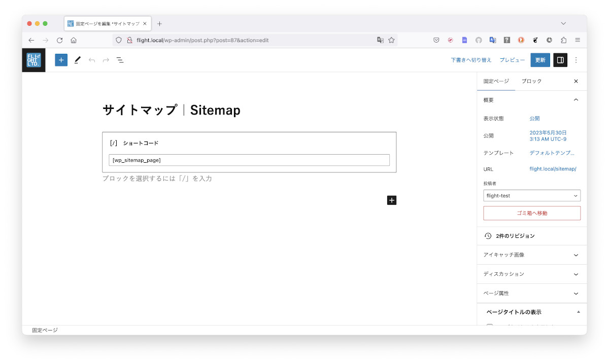
Task: Expand the ディスカッション panel
Action: pos(531,274)
